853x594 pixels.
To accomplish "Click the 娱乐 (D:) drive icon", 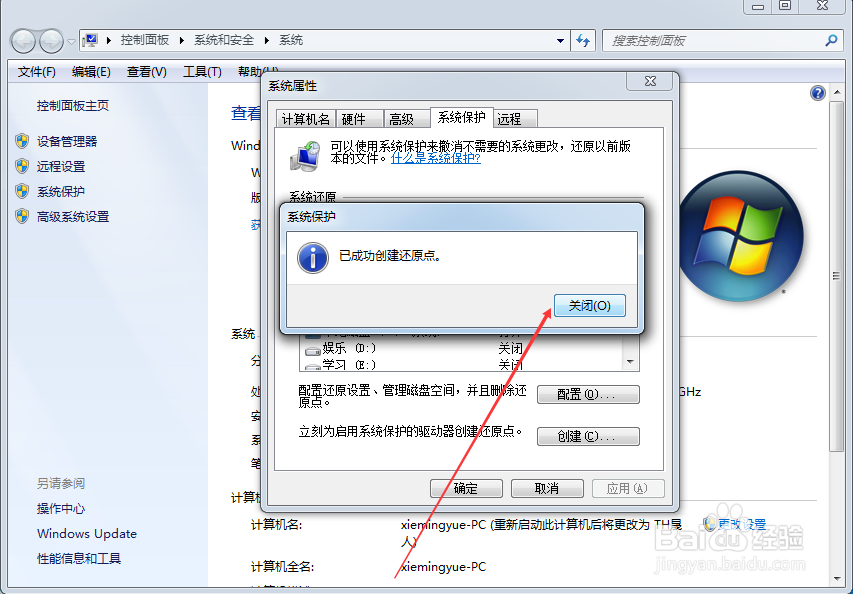I will [x=312, y=350].
